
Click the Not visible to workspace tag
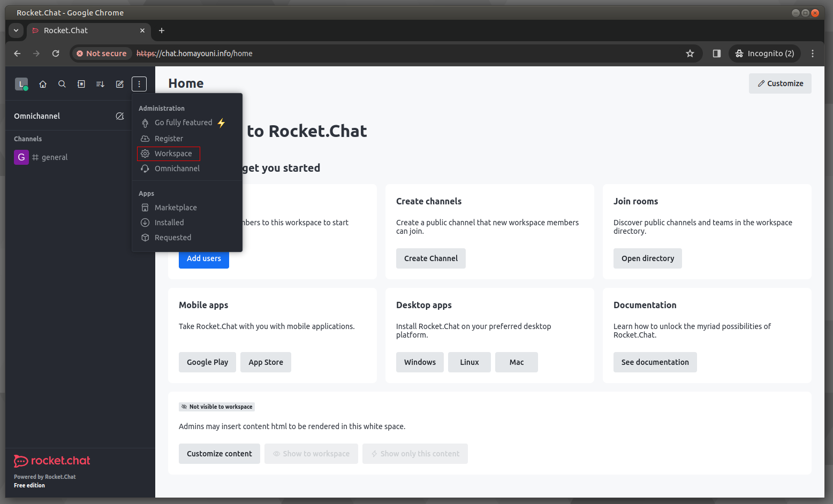[x=217, y=407]
